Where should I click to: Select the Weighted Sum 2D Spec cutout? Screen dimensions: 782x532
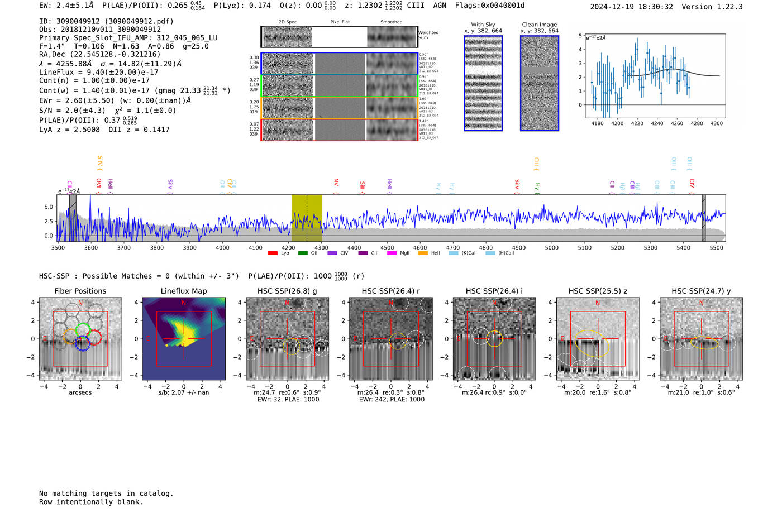pos(288,37)
